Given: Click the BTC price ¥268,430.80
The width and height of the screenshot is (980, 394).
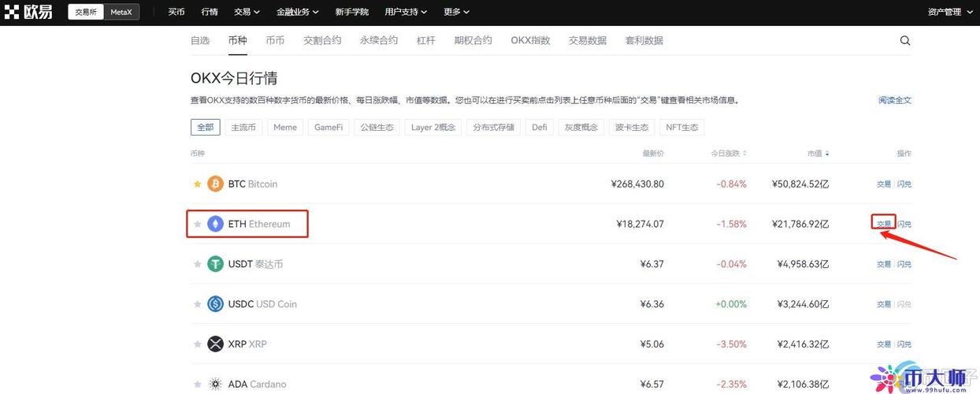Looking at the screenshot, I should (x=637, y=184).
